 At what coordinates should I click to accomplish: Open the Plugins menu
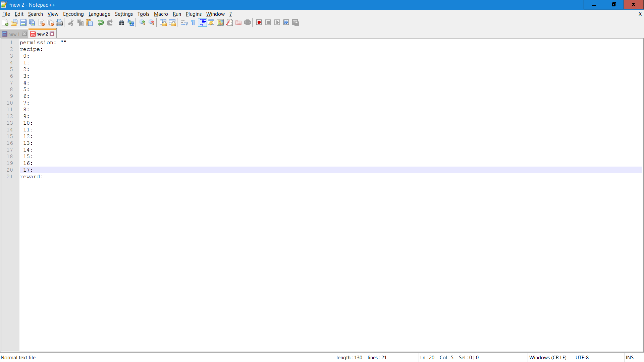tap(194, 14)
